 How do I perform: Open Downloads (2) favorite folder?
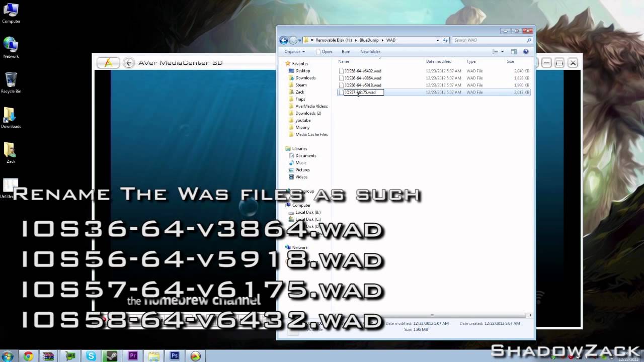(x=308, y=113)
